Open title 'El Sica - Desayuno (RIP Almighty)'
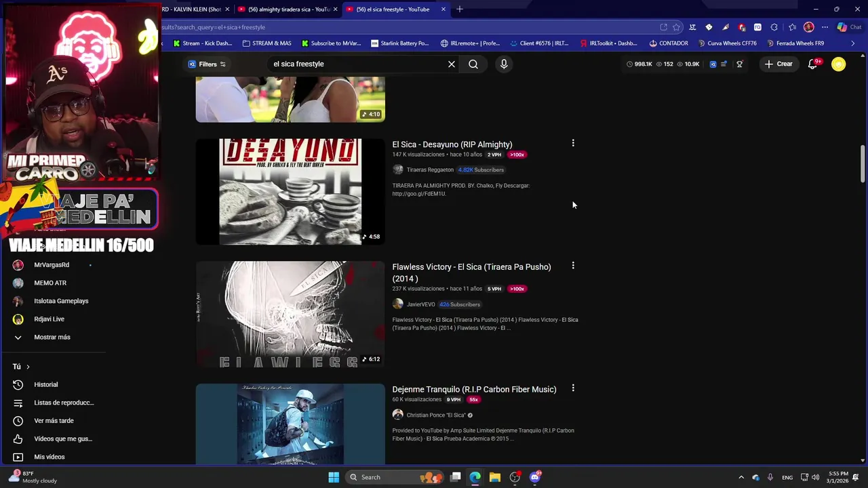This screenshot has width=868, height=488. click(452, 144)
